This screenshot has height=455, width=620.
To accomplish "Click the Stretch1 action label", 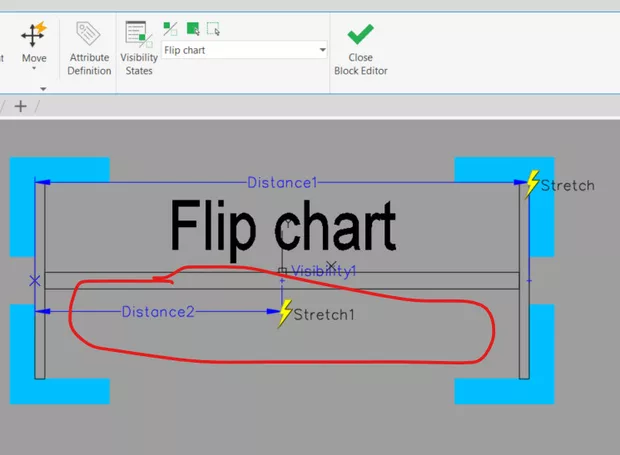I will point(324,315).
